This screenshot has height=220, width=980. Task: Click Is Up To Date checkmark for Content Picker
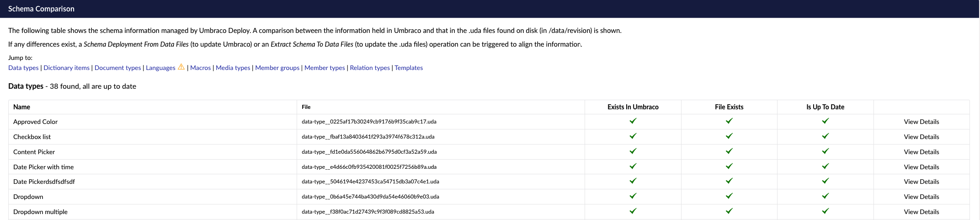pyautogui.click(x=826, y=151)
